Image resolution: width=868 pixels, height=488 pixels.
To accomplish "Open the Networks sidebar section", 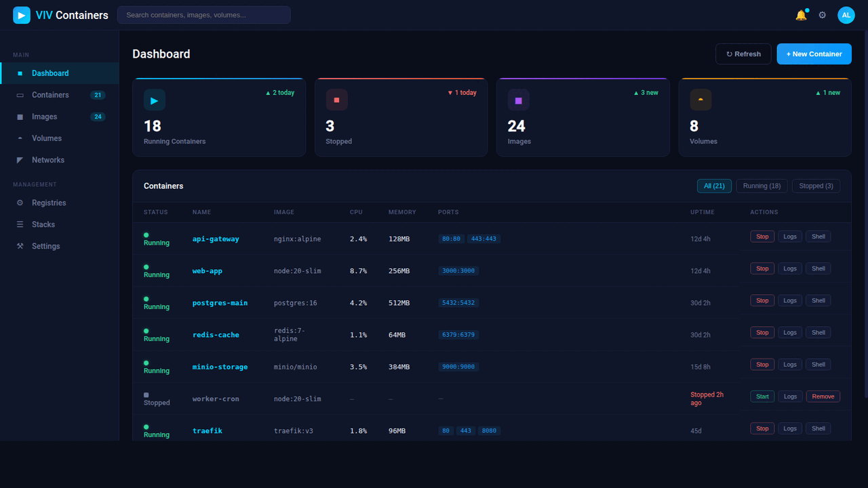I will coord(48,160).
